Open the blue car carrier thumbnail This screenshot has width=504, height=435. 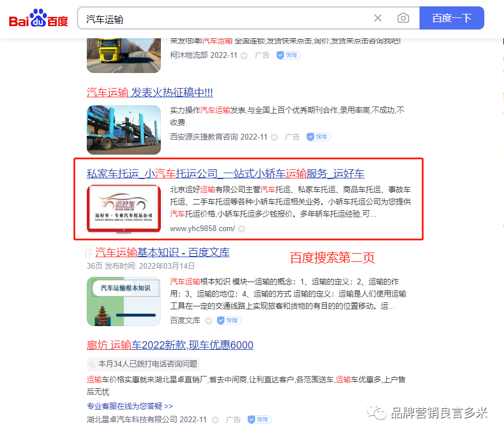124,130
